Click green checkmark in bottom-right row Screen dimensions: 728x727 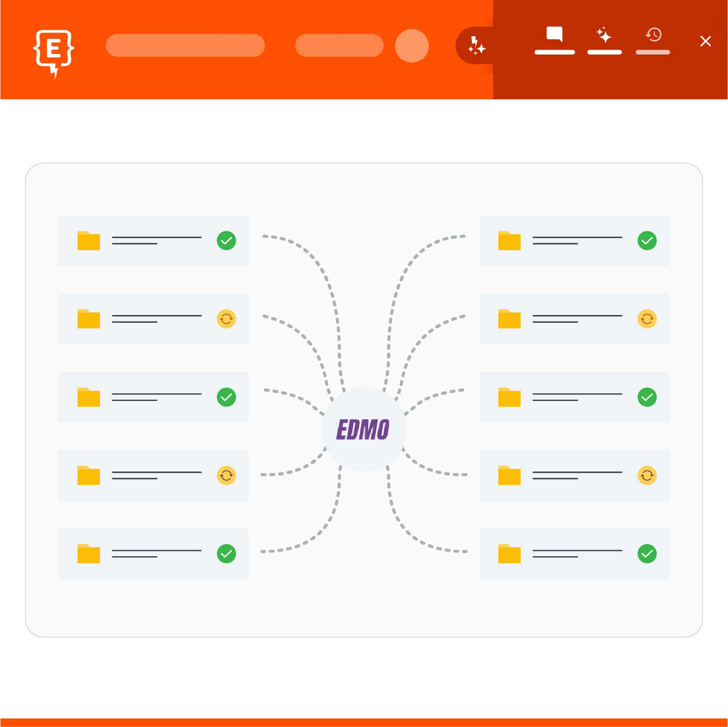click(x=647, y=554)
